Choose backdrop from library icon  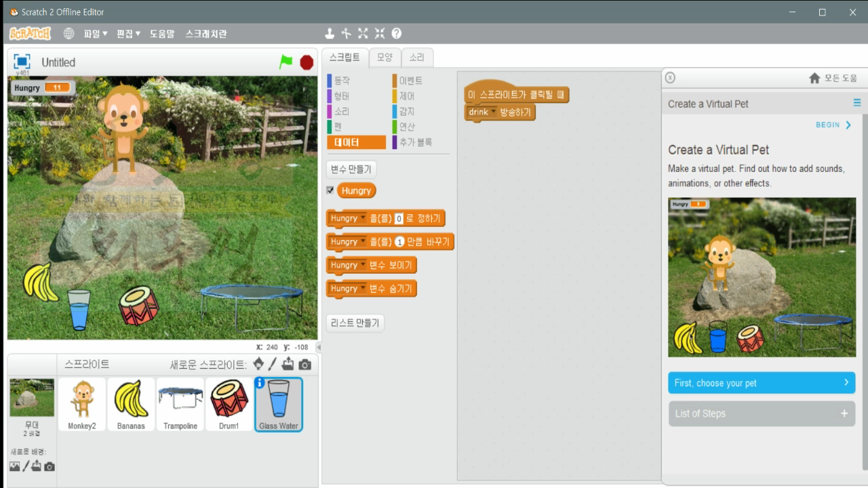tap(15, 466)
